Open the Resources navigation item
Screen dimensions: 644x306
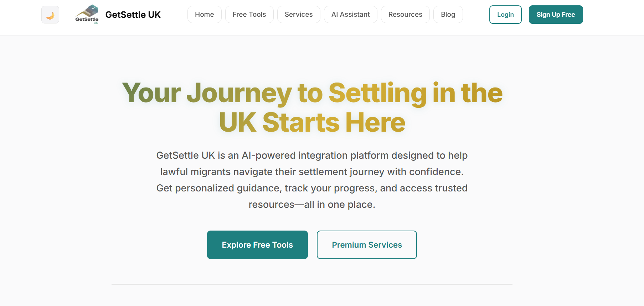[405, 14]
